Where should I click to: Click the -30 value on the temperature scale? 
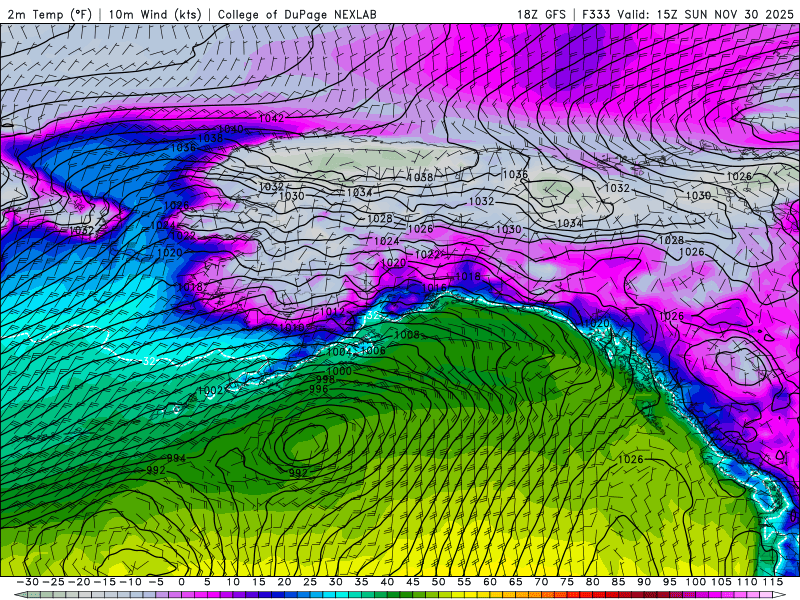click(28, 582)
